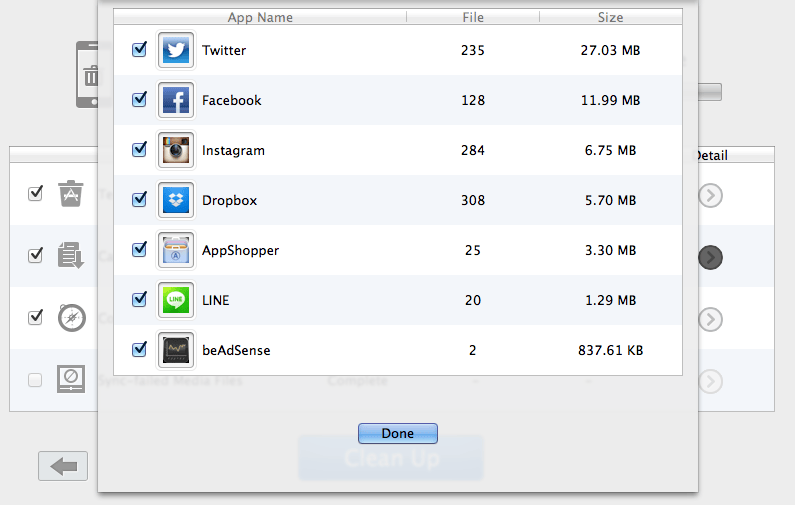Click the 3.30 MB size value
Image resolution: width=795 pixels, height=505 pixels.
coord(610,250)
